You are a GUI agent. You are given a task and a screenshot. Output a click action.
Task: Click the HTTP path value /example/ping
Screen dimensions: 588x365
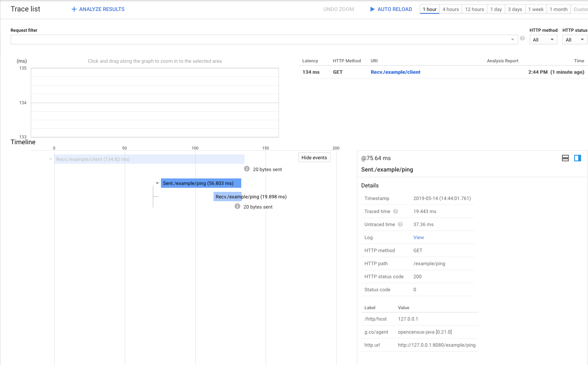[429, 264]
